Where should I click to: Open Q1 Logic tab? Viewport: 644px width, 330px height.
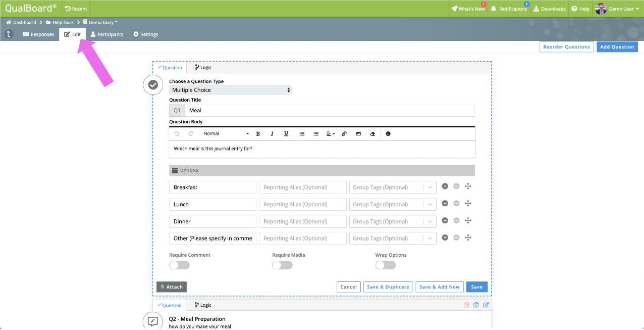point(203,67)
